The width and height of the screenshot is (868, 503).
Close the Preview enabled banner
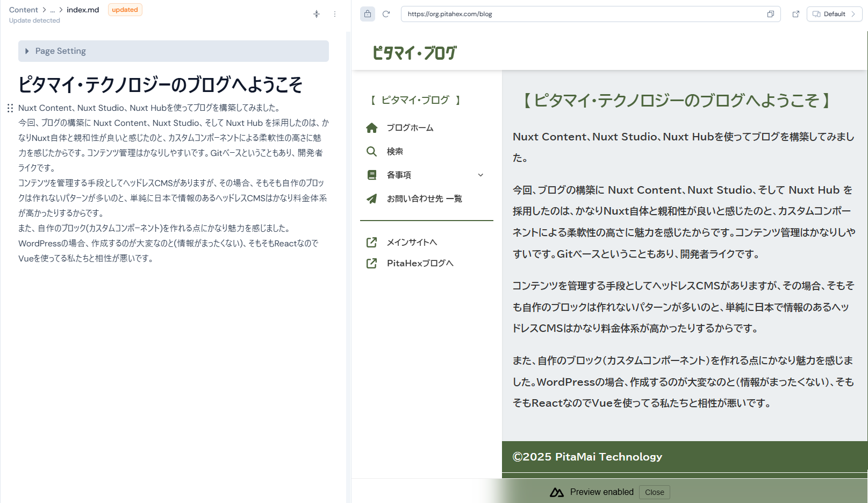point(654,492)
